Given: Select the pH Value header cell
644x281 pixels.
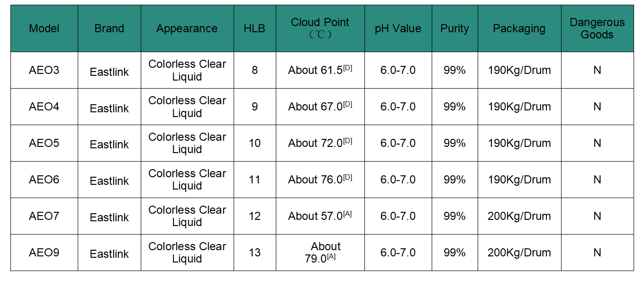Looking at the screenshot, I should [398, 28].
